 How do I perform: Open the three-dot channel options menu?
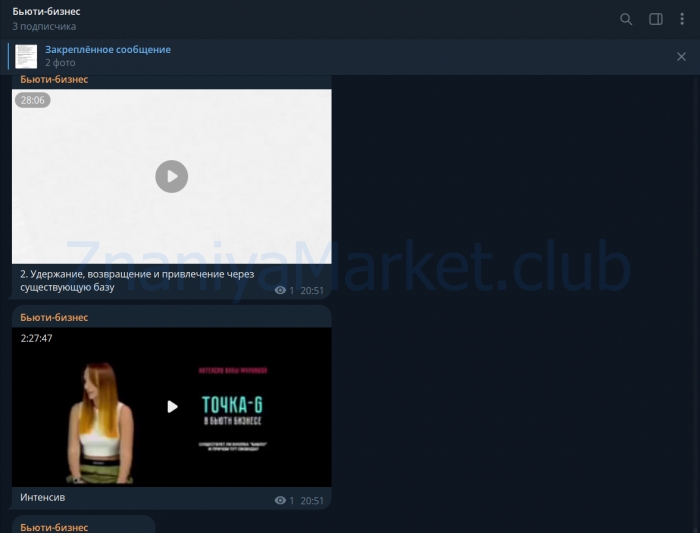click(x=683, y=19)
